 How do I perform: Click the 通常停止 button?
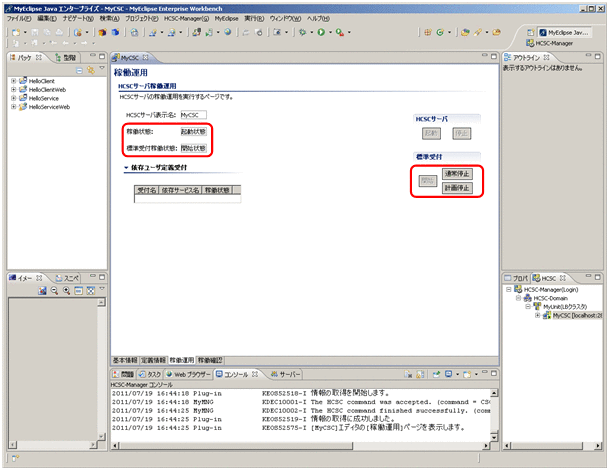coord(455,173)
